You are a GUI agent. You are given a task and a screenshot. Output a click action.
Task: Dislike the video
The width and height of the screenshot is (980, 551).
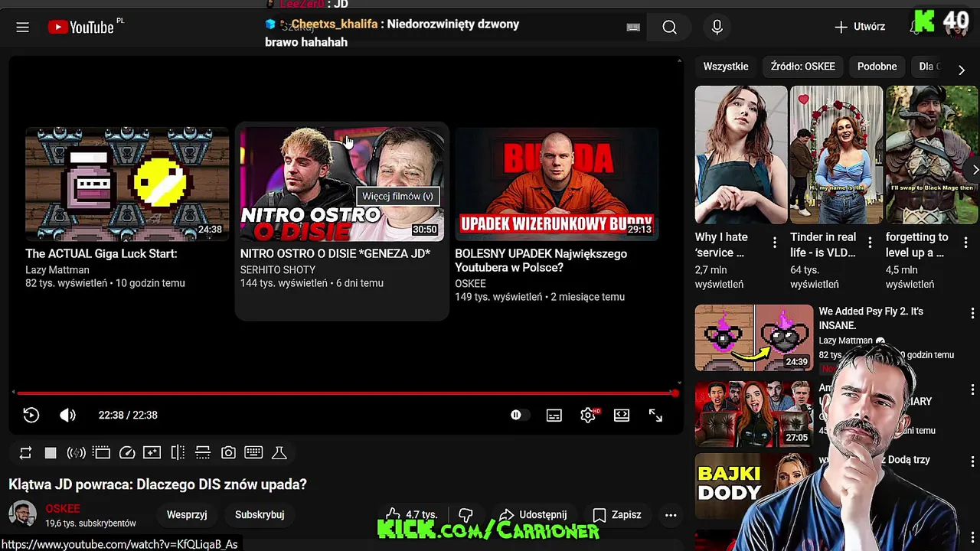point(465,515)
